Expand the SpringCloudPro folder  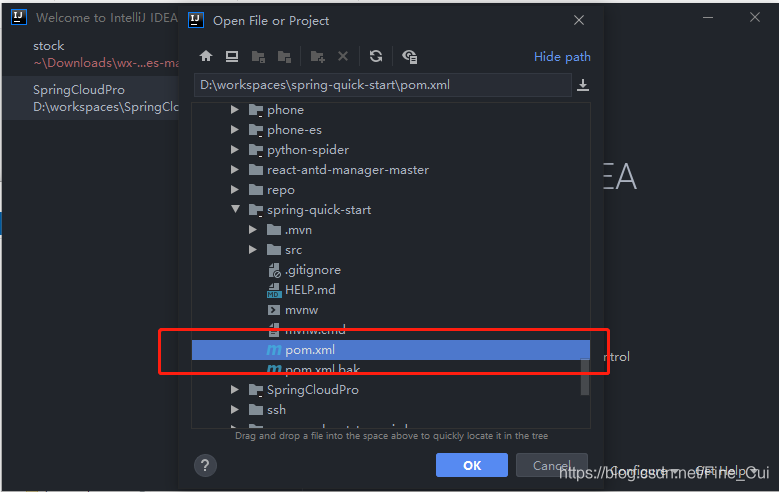click(234, 390)
